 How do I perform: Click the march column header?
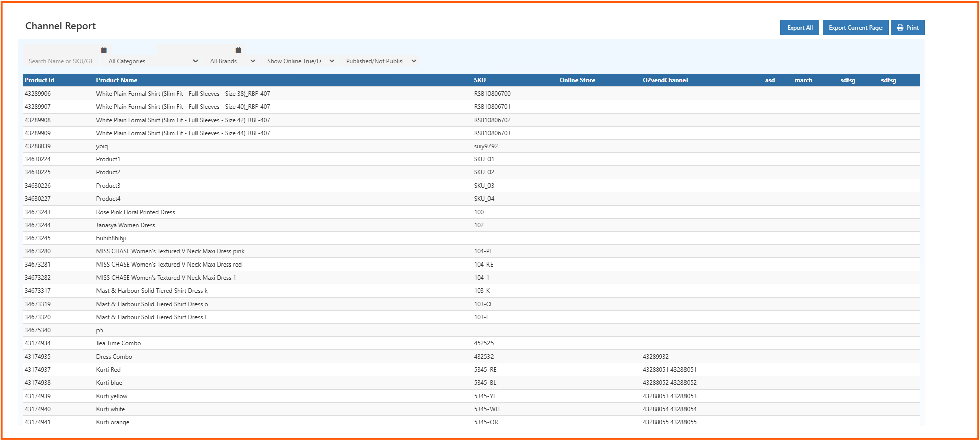tap(803, 80)
